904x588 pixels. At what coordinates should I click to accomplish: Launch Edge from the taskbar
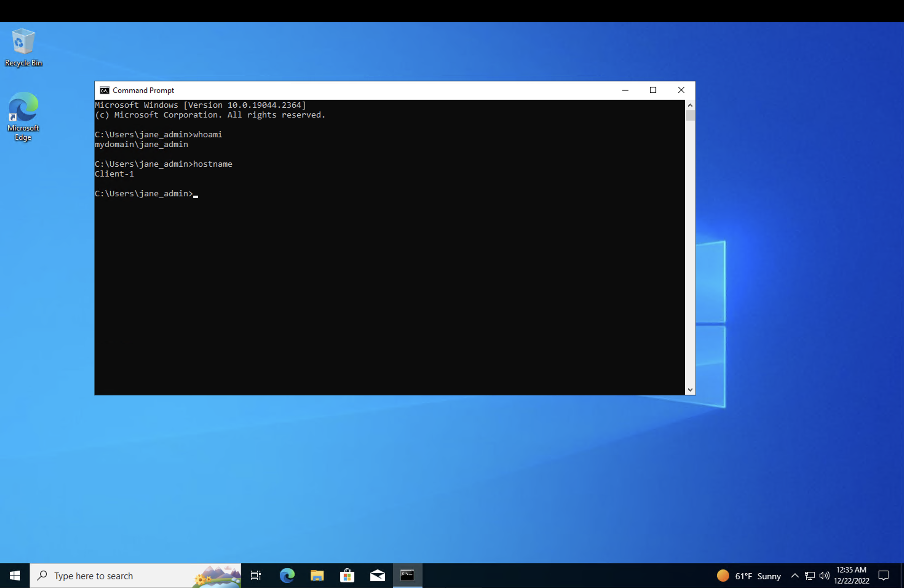[x=287, y=575]
